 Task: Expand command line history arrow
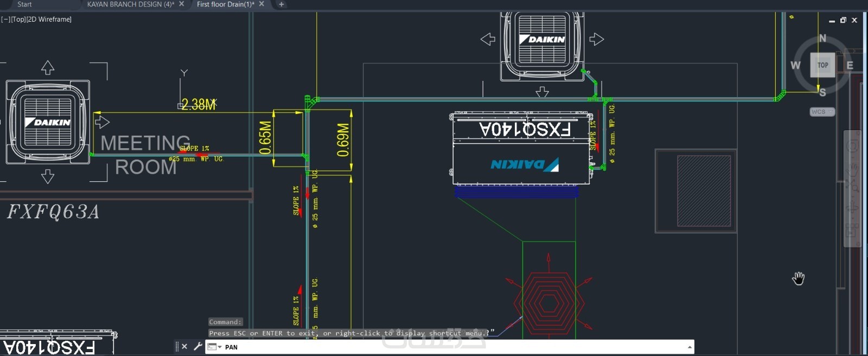pyautogui.click(x=690, y=347)
